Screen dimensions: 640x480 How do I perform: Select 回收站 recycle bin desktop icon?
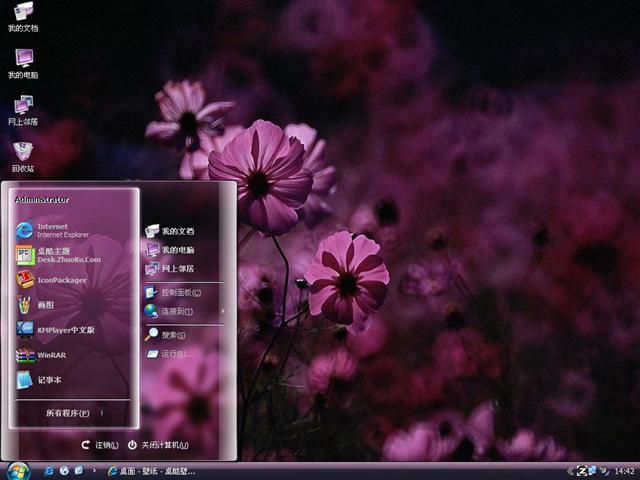23,157
